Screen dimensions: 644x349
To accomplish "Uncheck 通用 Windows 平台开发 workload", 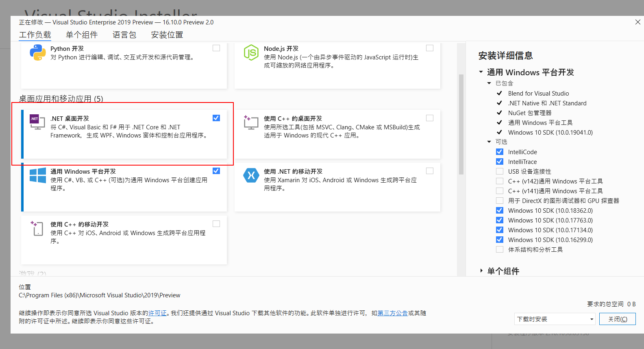I will 216,171.
